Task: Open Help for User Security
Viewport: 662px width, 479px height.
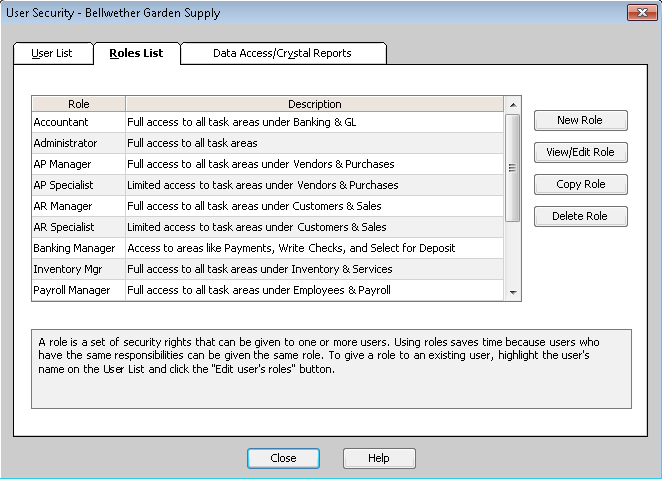Action: (379, 458)
